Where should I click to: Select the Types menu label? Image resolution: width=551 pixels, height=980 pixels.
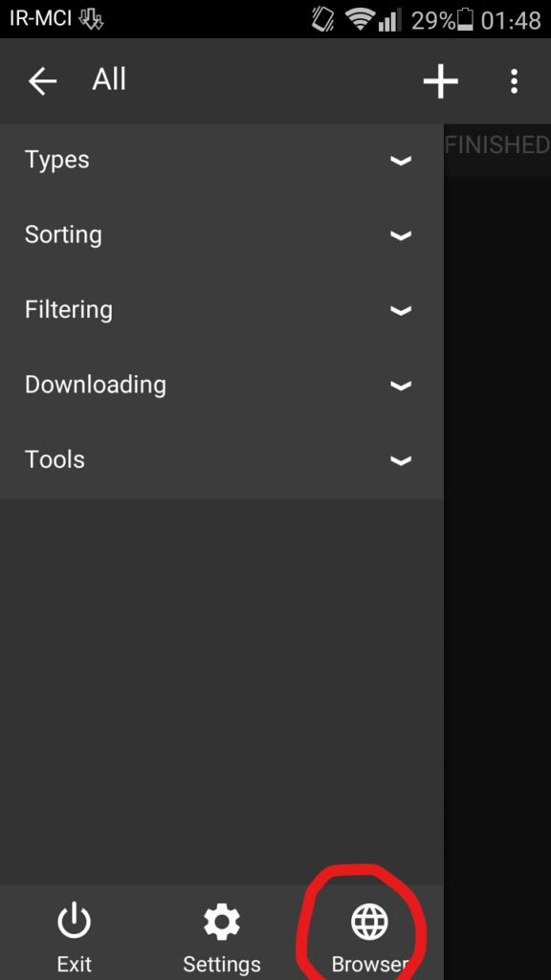coord(56,160)
